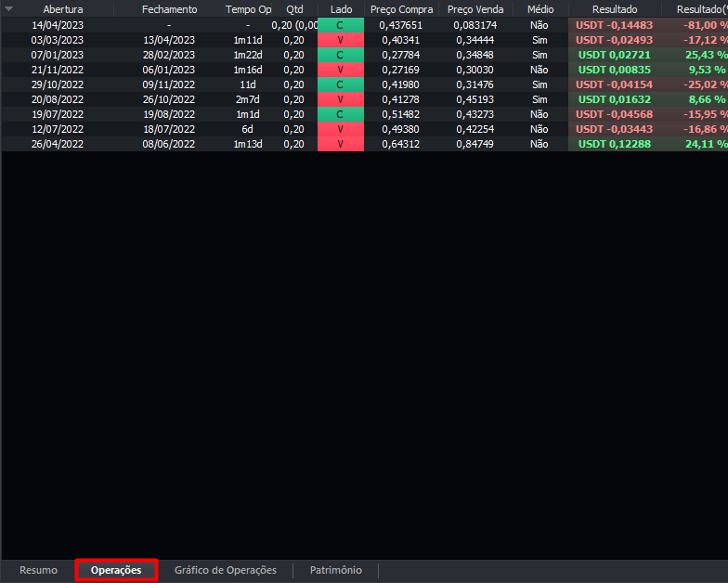The image size is (728, 583).
Task: Sort by the Preço Venda column header
Action: coord(475,9)
